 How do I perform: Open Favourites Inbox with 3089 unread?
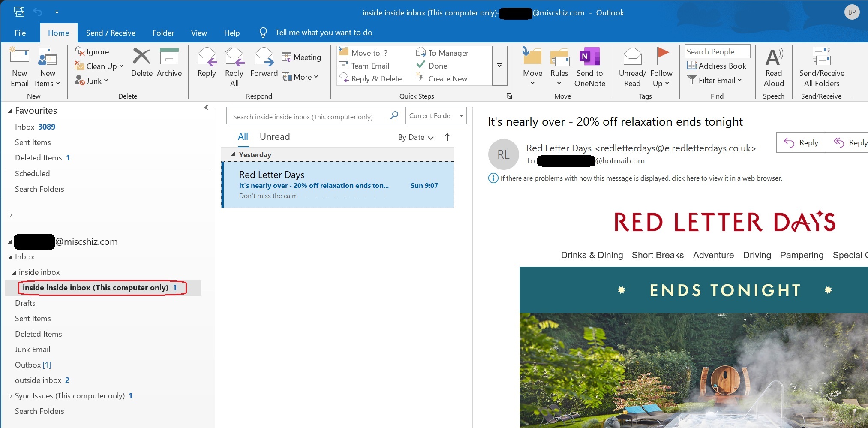coord(35,127)
